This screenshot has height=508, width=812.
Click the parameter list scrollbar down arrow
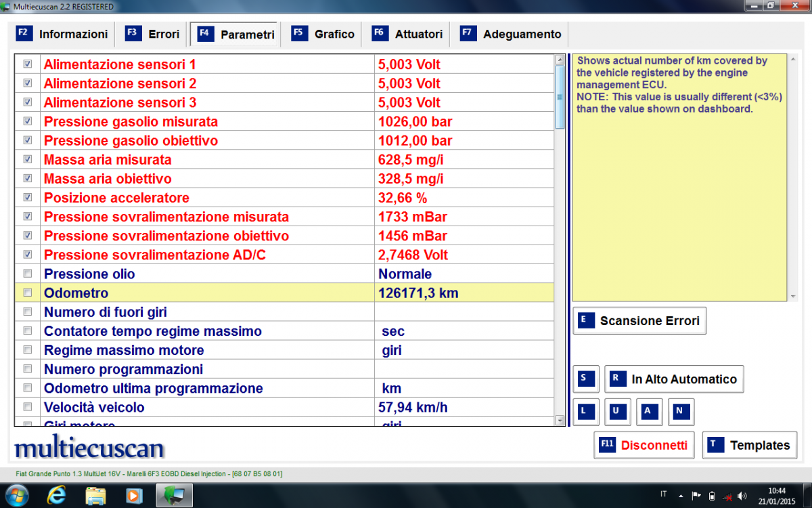560,421
